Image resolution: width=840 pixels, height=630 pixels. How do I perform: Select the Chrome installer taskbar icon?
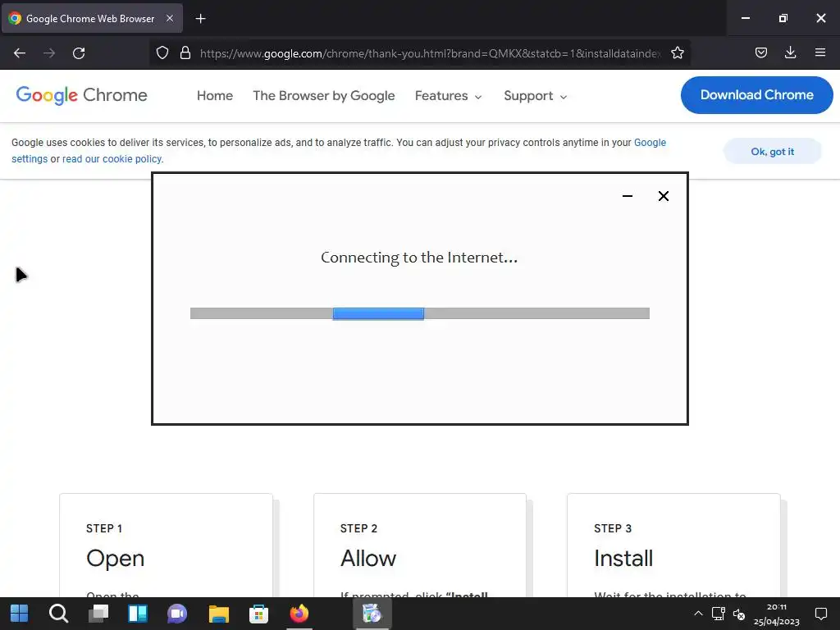coord(372,614)
